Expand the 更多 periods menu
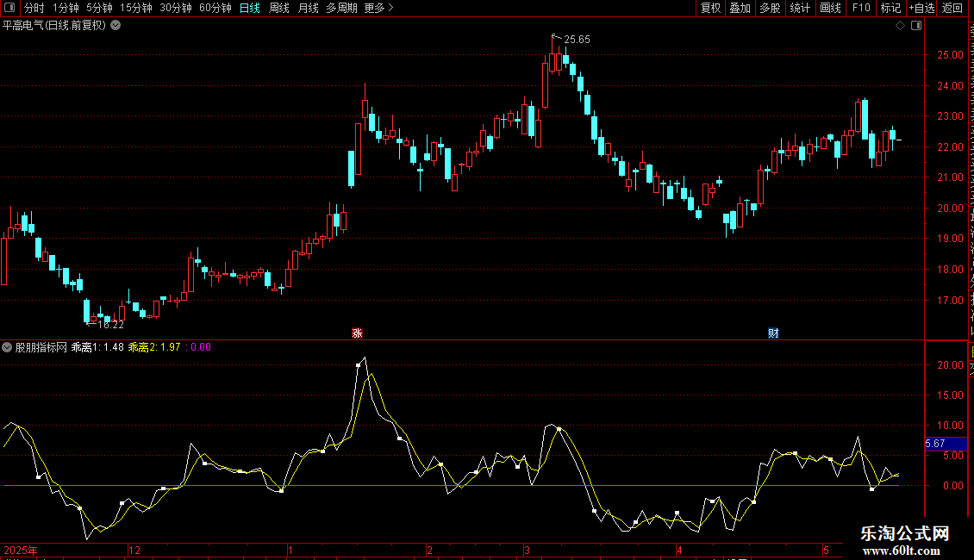The width and height of the screenshot is (974, 560). point(378,8)
